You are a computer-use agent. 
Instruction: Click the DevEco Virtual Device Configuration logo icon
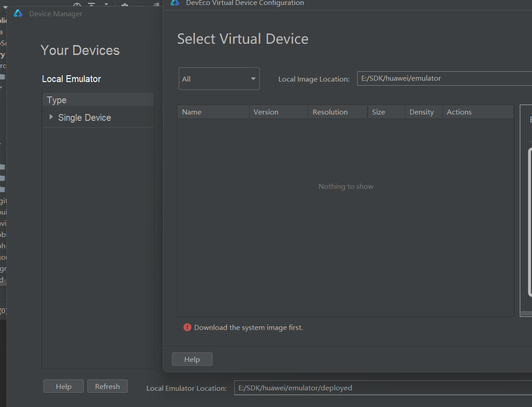point(175,3)
